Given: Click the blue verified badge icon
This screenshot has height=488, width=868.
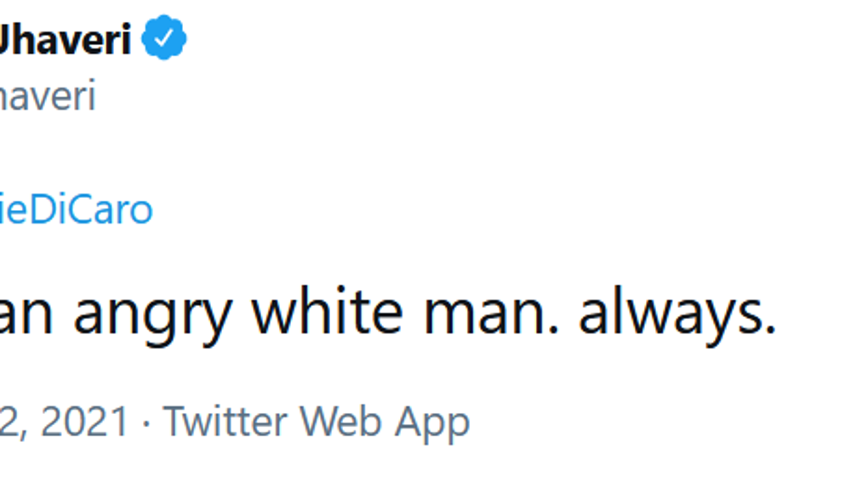Looking at the screenshot, I should coord(164,39).
